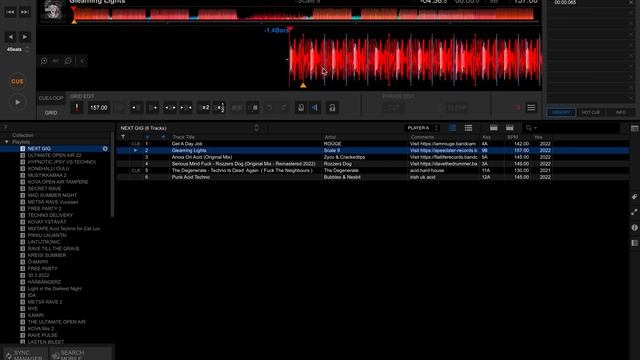640x360 pixels.
Task: Set first beat with red marker icon
Action: click(77, 108)
